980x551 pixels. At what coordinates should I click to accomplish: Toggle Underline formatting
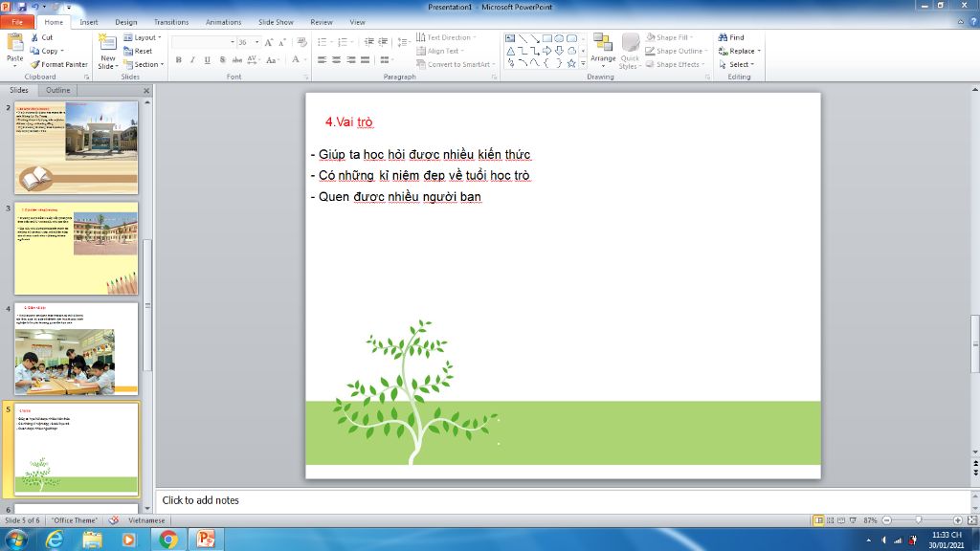click(x=207, y=60)
